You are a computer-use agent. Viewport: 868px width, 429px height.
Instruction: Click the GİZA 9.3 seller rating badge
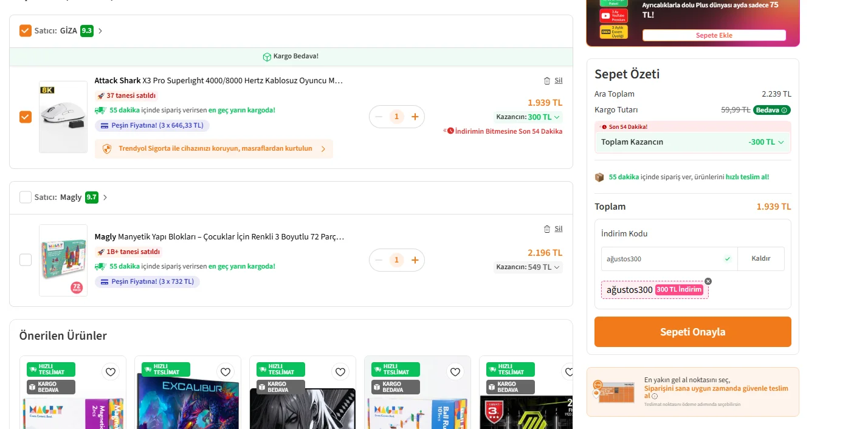[87, 30]
